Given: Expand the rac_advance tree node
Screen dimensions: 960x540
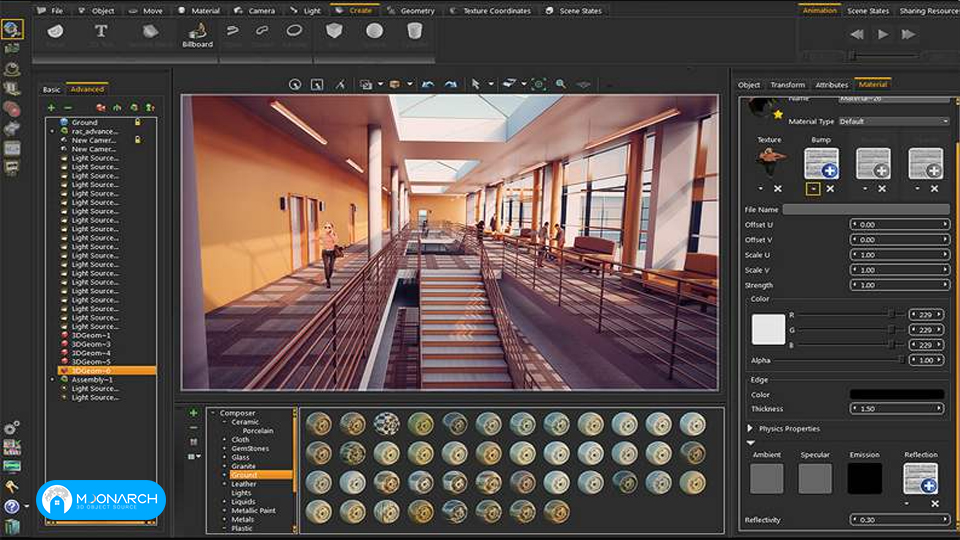Looking at the screenshot, I should point(52,131).
